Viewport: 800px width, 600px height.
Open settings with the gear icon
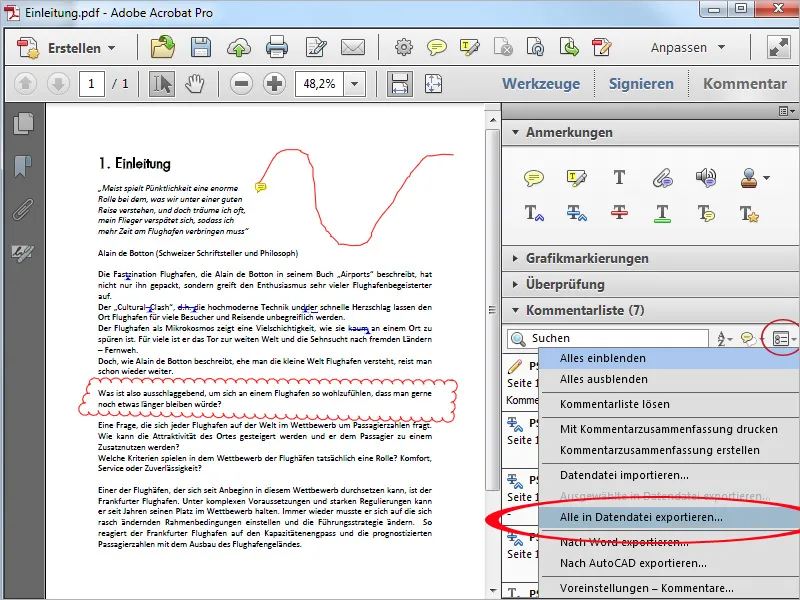[x=404, y=47]
